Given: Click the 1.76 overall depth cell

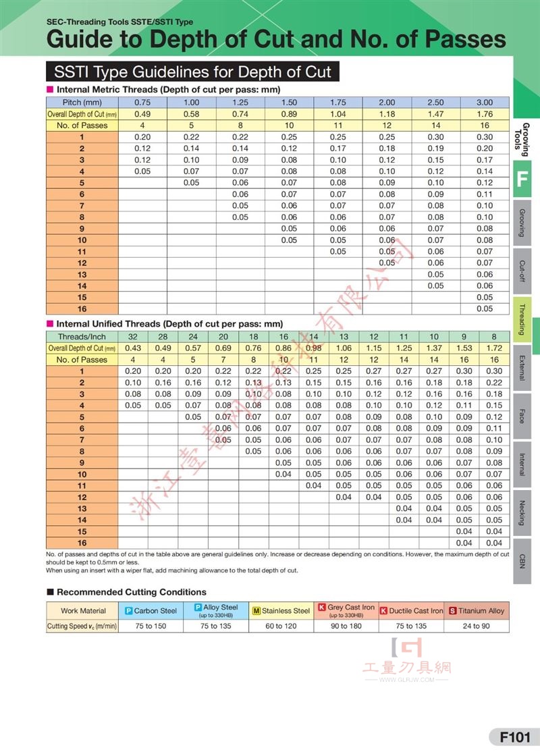Looking at the screenshot, I should click(485, 114).
